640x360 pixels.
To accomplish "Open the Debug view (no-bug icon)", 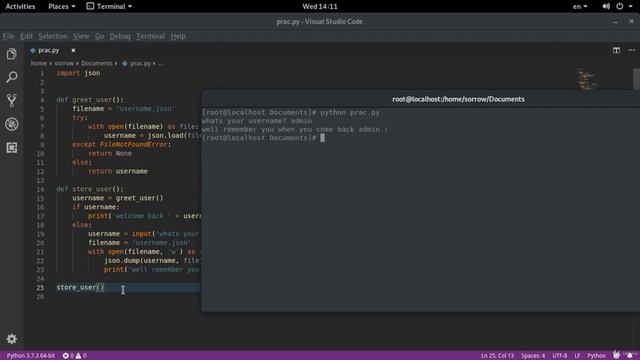I will [11, 124].
